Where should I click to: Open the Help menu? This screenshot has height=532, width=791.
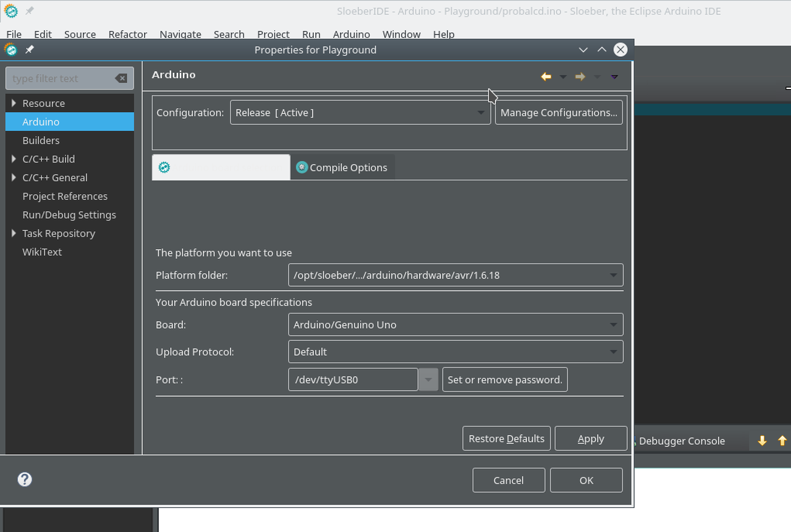coord(444,35)
